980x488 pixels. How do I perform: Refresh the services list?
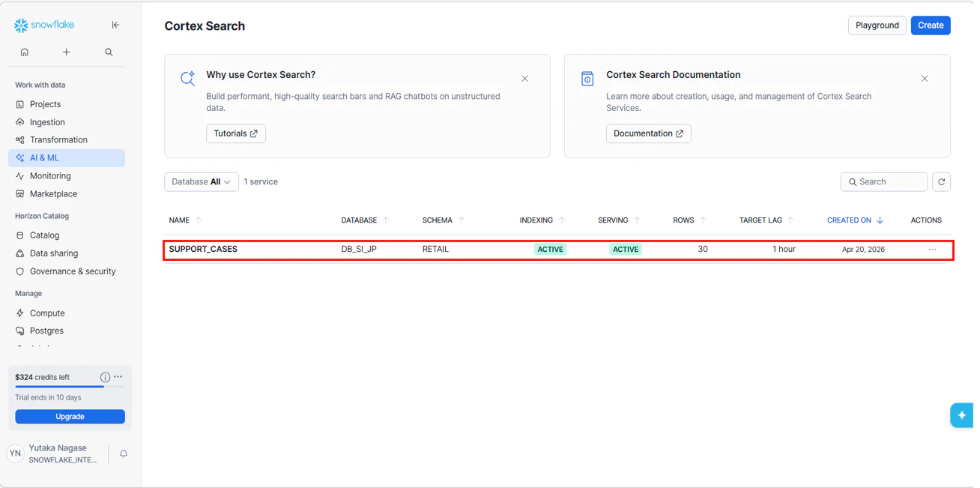click(942, 182)
